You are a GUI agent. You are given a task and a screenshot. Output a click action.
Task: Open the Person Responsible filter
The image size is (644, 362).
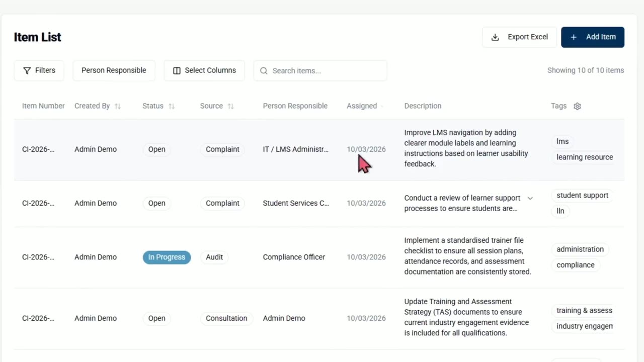114,71
